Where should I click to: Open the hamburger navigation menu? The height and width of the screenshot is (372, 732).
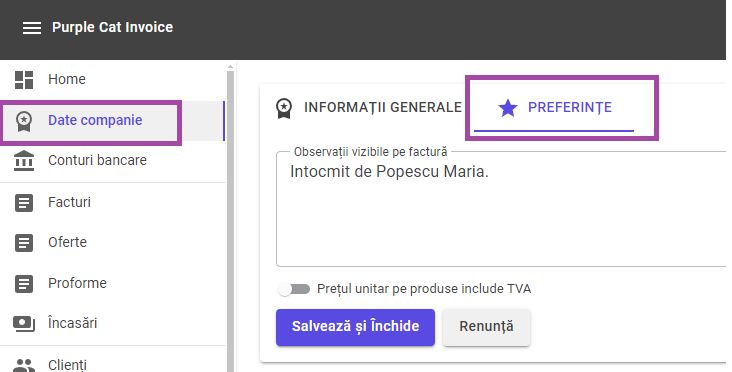coord(32,28)
